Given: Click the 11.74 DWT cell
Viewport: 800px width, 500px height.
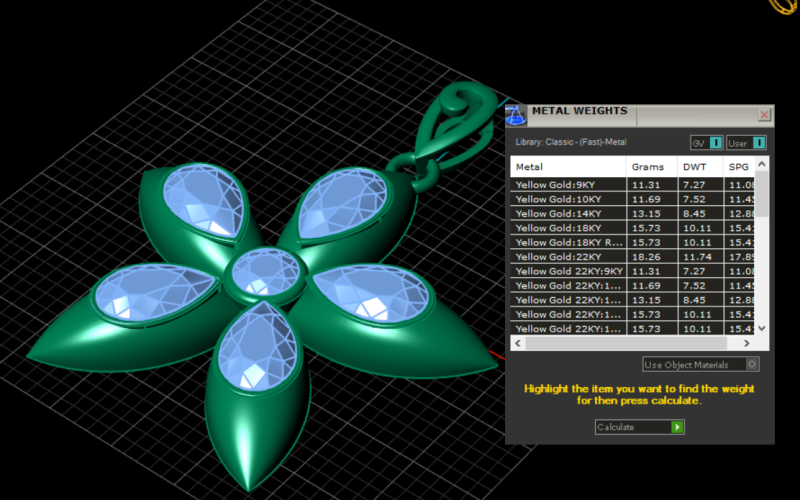Looking at the screenshot, I should pyautogui.click(x=700, y=257).
